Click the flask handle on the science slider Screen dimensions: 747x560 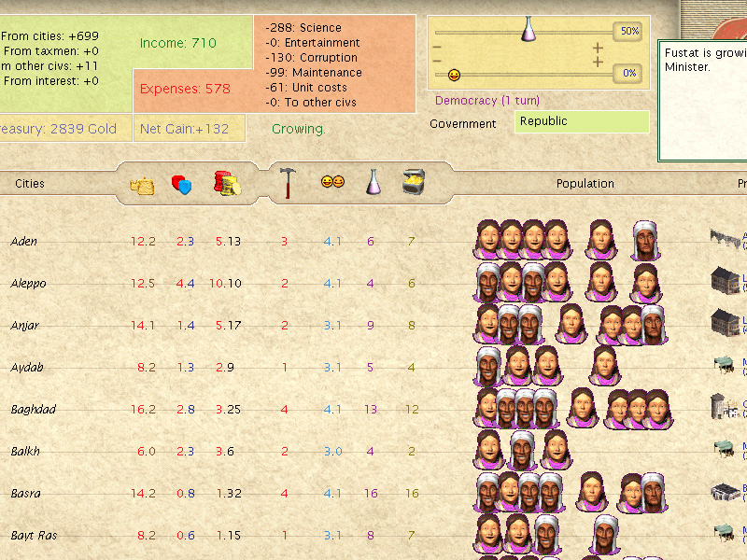click(x=528, y=29)
